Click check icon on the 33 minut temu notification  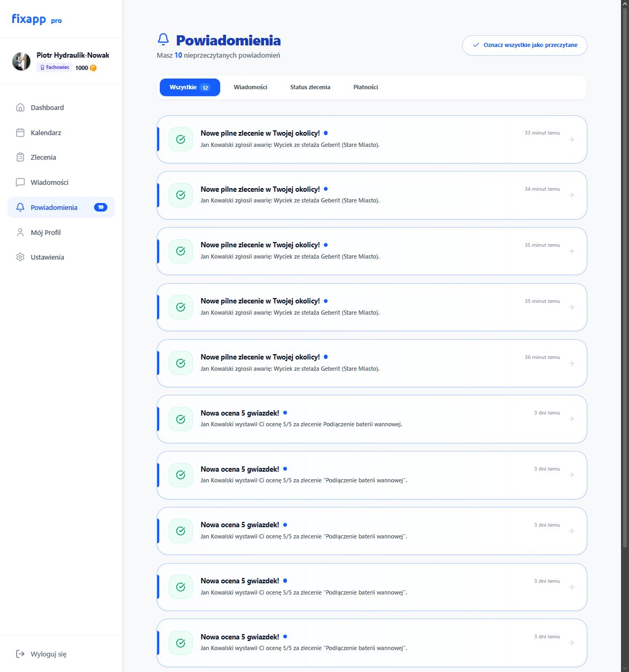(181, 139)
